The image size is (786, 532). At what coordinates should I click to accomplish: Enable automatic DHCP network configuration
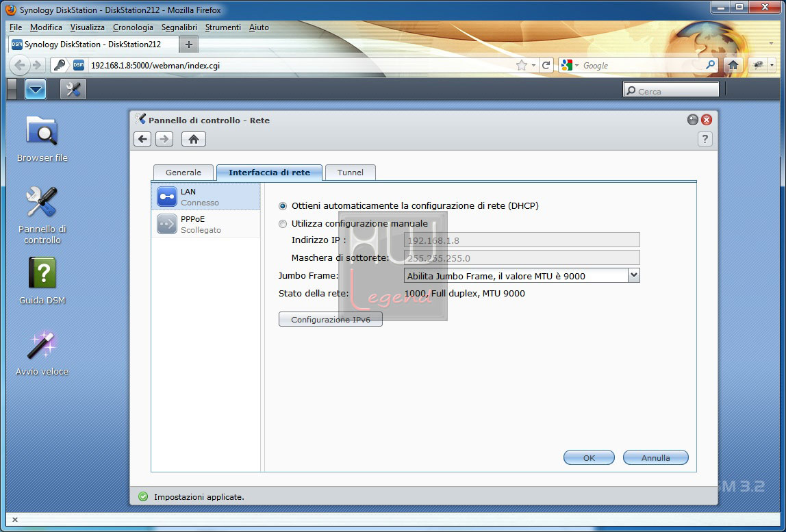[x=283, y=206]
